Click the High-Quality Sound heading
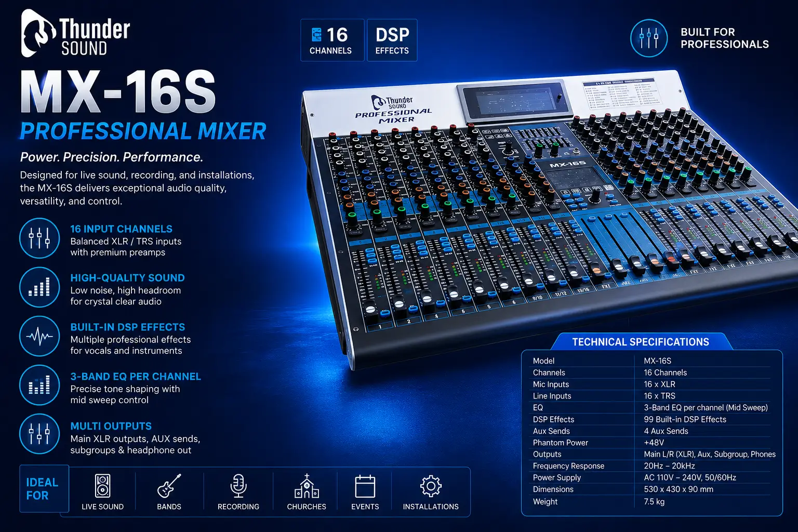 [x=127, y=278]
